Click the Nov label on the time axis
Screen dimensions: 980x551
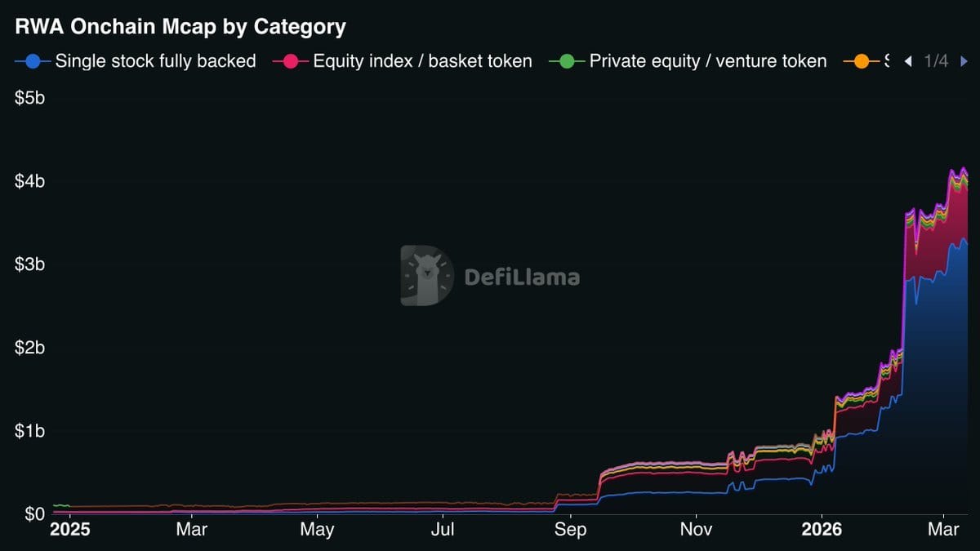[696, 531]
